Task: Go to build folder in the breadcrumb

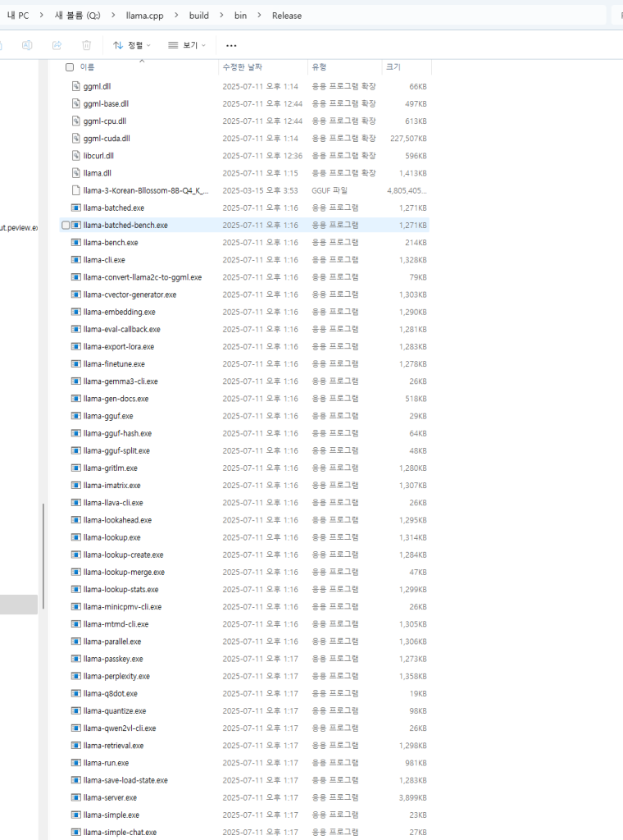Action: 198,16
